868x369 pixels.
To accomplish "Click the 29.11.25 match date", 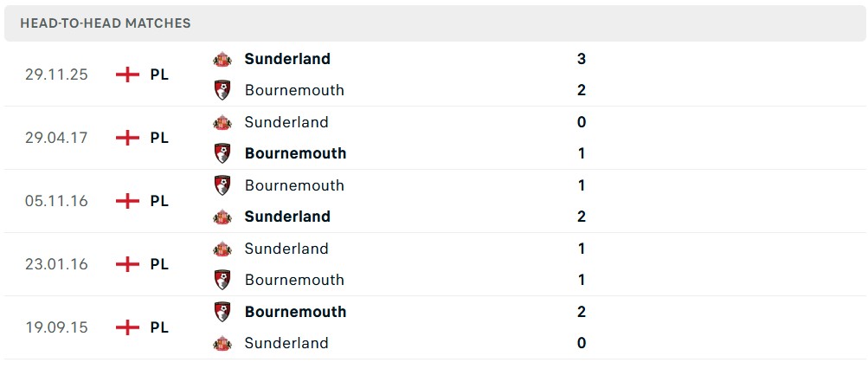I will (56, 74).
